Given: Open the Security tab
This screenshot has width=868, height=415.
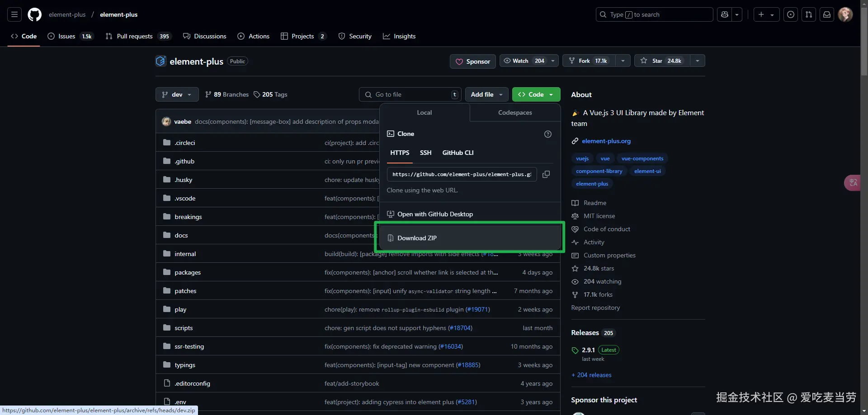Looking at the screenshot, I should tap(355, 36).
